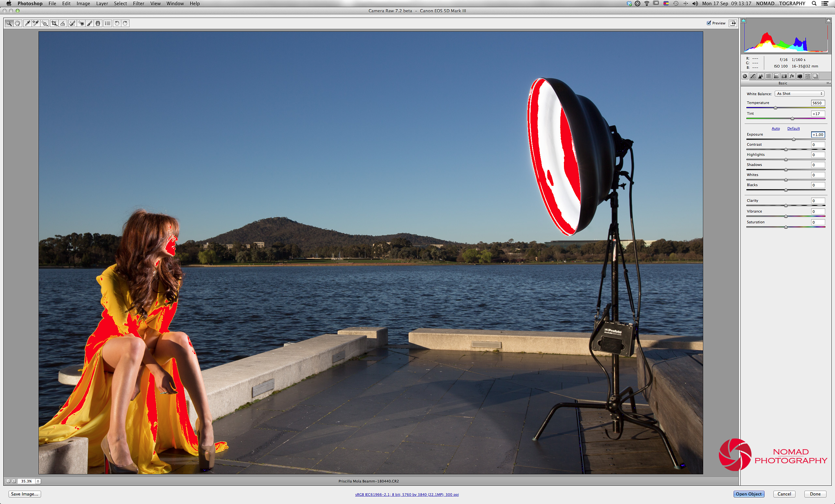Screen dimensions: 835x504
Task: Open the Effects fx panel tab
Action: (x=792, y=76)
